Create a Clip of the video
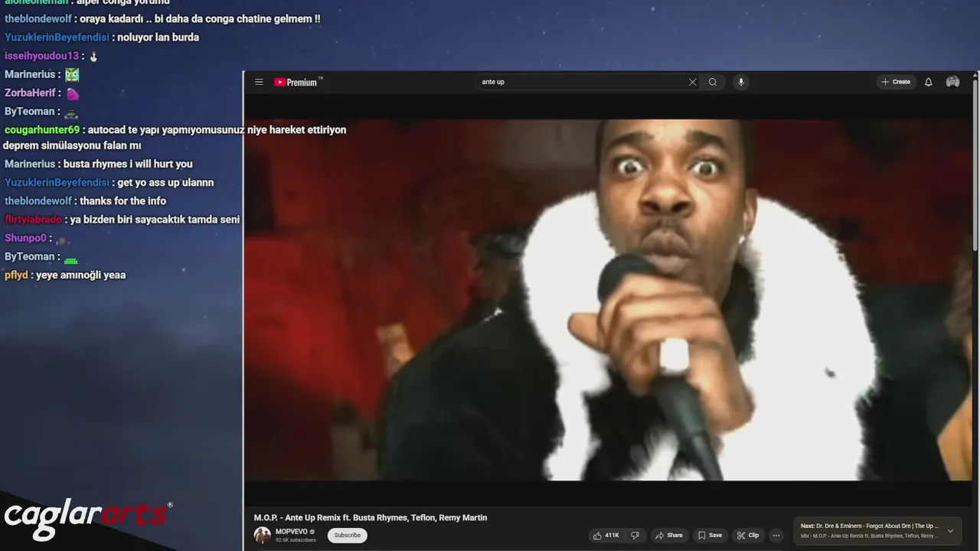Image resolution: width=980 pixels, height=551 pixels. [748, 535]
